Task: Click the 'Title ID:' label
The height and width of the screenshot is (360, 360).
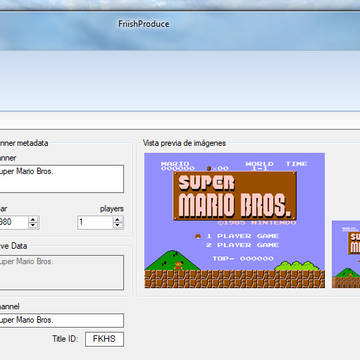Action: (x=65, y=339)
